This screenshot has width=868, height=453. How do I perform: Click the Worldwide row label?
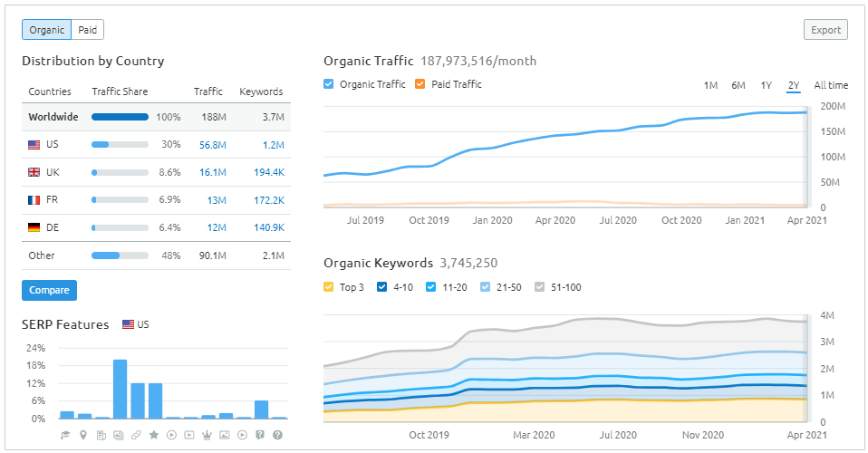point(53,117)
